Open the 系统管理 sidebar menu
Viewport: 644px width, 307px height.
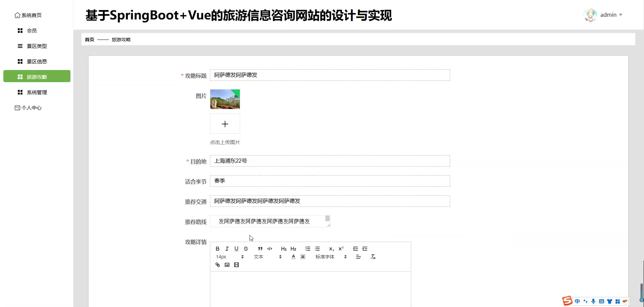(x=37, y=92)
